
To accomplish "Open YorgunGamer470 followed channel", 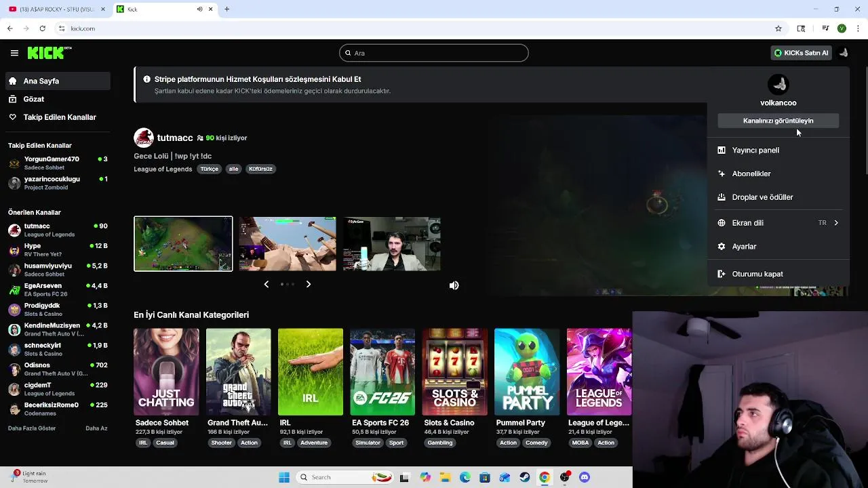I will click(x=57, y=163).
